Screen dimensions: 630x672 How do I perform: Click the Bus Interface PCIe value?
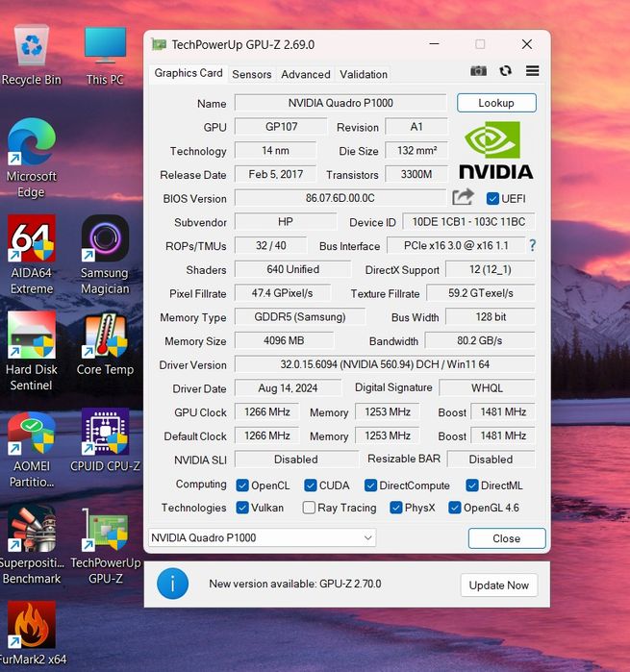(456, 245)
